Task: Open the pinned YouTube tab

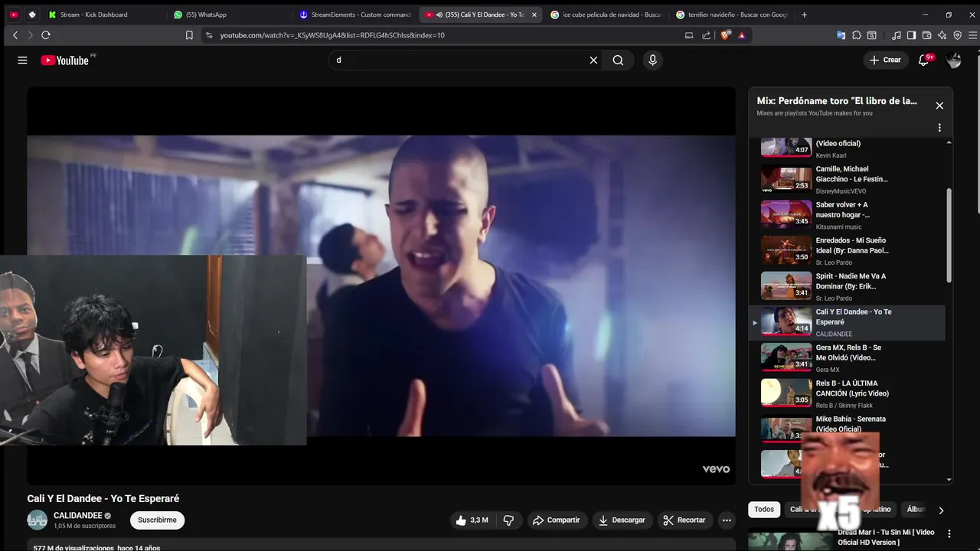Action: tap(14, 15)
